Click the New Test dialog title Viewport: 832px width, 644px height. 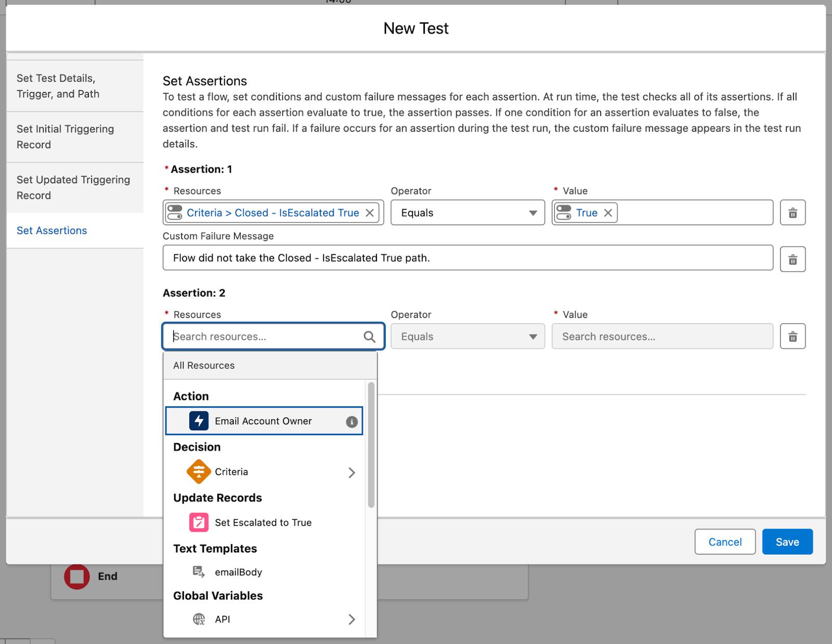point(416,29)
